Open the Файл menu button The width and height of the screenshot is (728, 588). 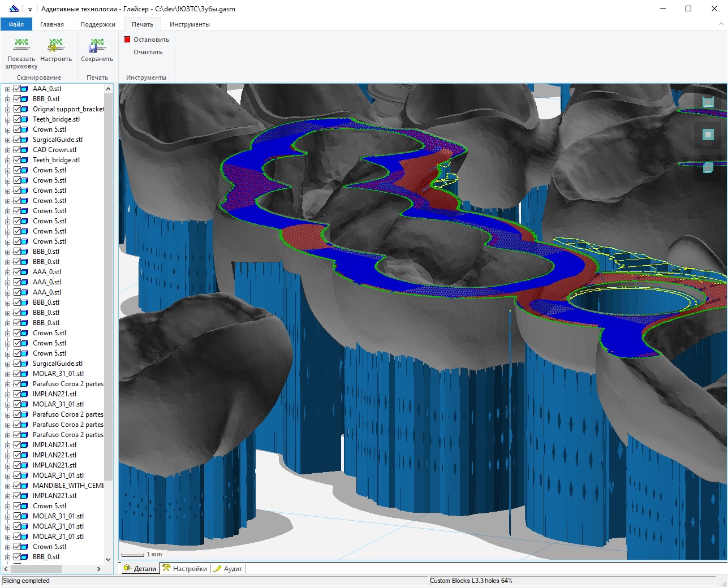pos(16,24)
